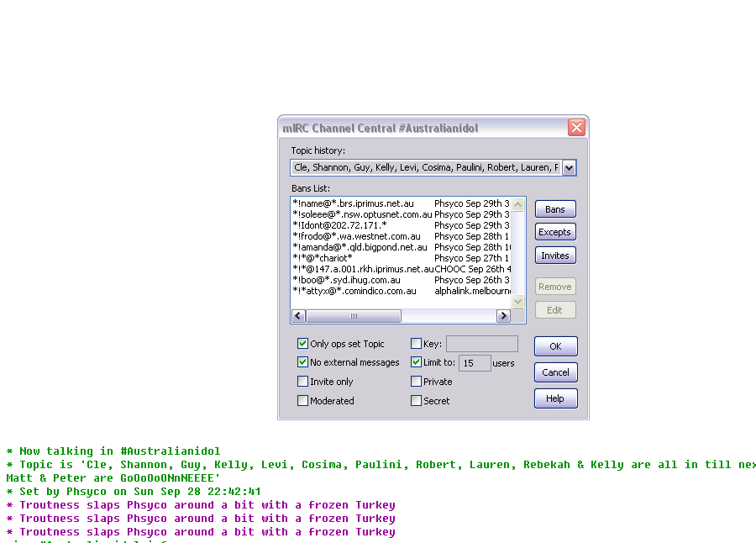This screenshot has width=756, height=543.
Task: Select ban *!amanda@*.qld.bigpond.net.au
Action: [x=402, y=247]
